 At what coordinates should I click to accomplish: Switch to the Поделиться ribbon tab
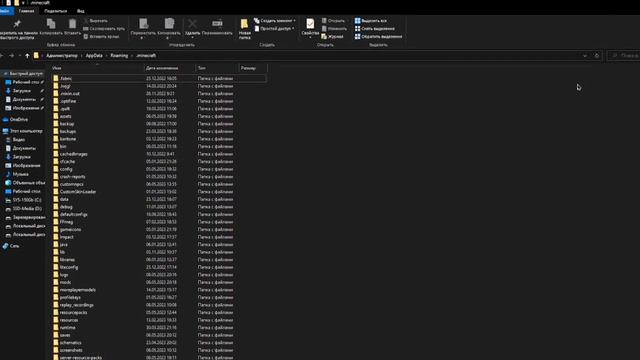[56, 11]
